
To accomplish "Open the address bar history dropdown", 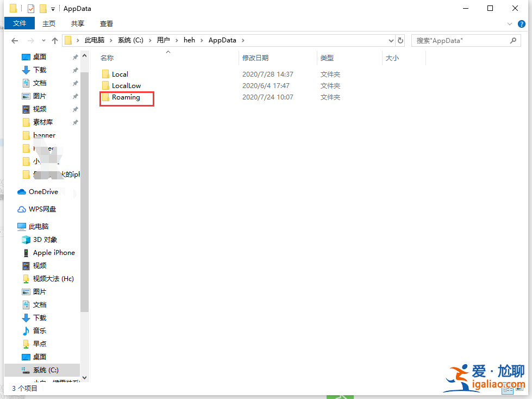I will (x=391, y=40).
